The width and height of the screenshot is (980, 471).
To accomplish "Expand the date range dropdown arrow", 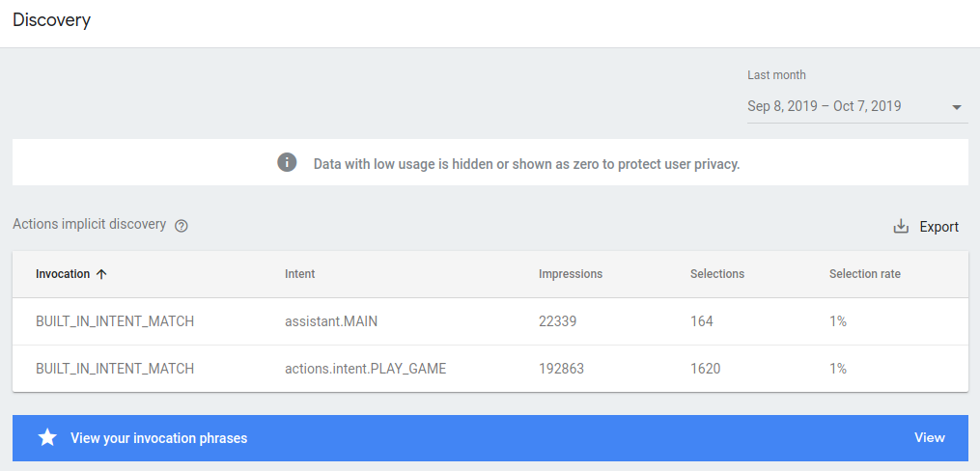I will coord(956,107).
